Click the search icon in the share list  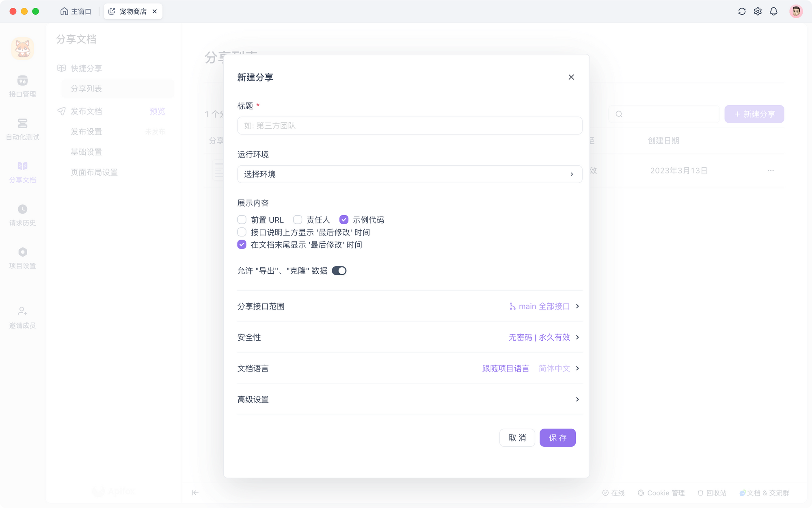pos(619,114)
